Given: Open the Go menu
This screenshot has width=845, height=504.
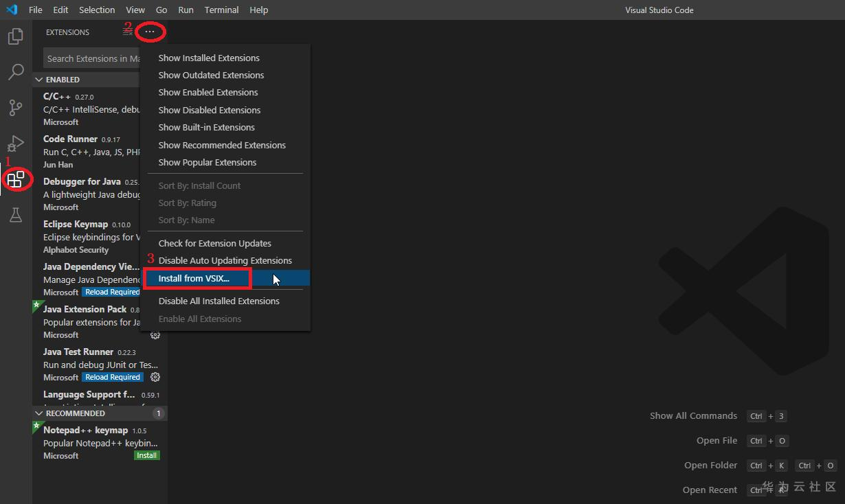Looking at the screenshot, I should click(161, 10).
